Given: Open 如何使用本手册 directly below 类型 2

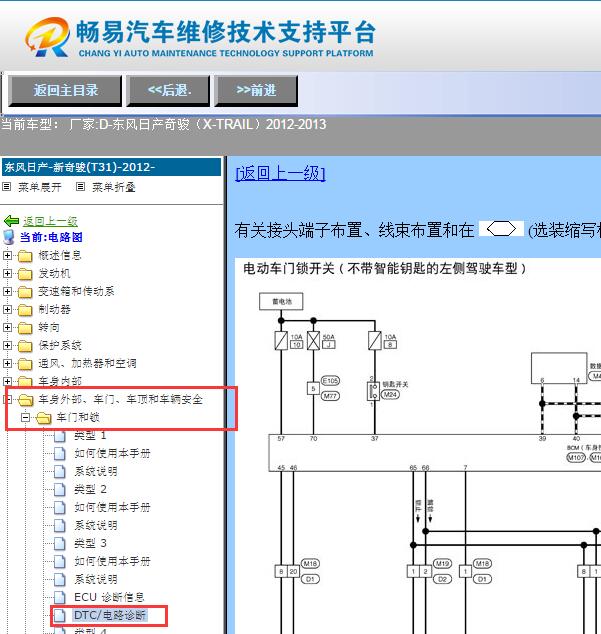Looking at the screenshot, I should 112,507.
